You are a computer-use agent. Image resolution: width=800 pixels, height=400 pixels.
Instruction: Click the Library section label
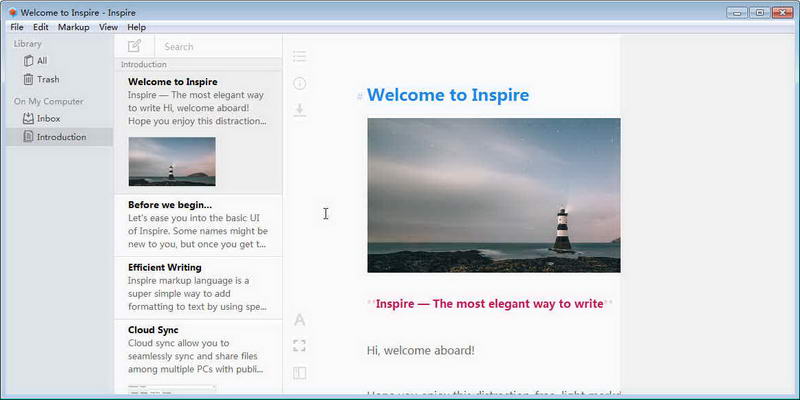(x=28, y=44)
